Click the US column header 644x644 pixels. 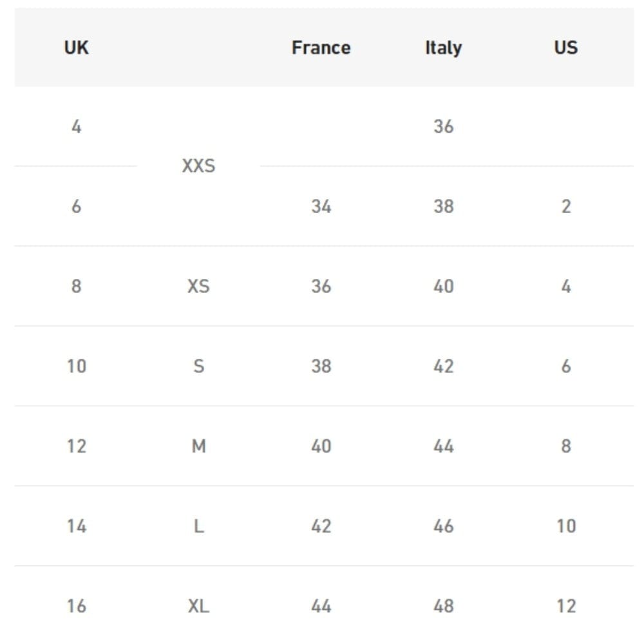565,48
